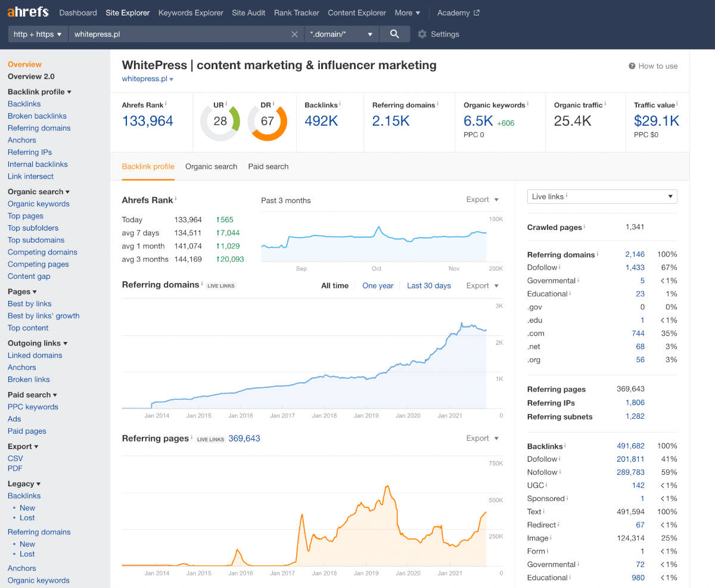The height and width of the screenshot is (588, 715).
Task: Open the *.domain/* mode dropdown
Action: [341, 34]
